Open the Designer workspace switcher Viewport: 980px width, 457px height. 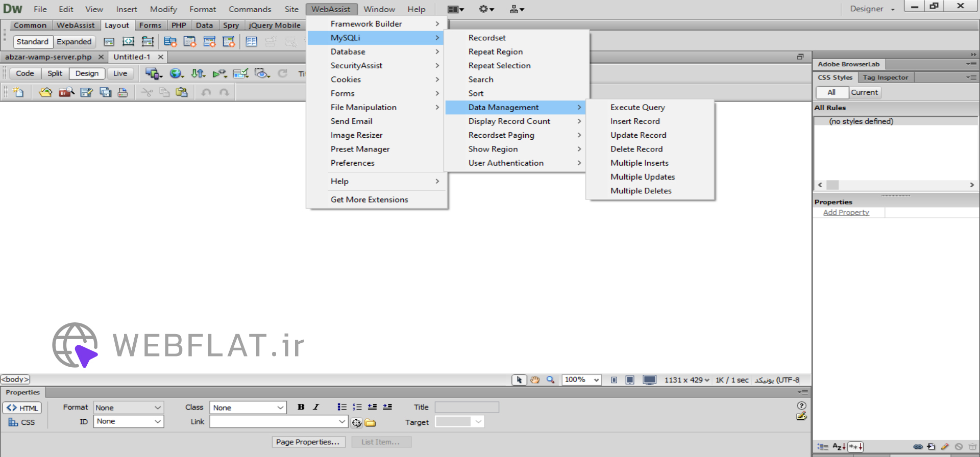pyautogui.click(x=872, y=9)
